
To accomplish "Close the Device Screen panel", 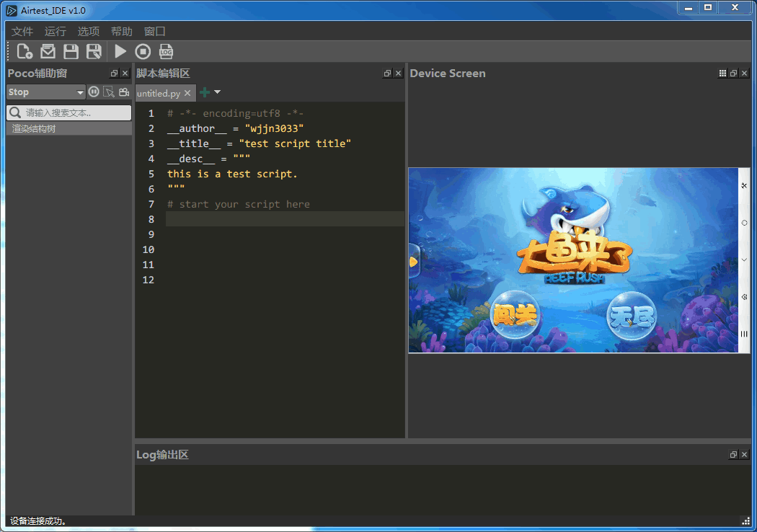I will click(745, 74).
